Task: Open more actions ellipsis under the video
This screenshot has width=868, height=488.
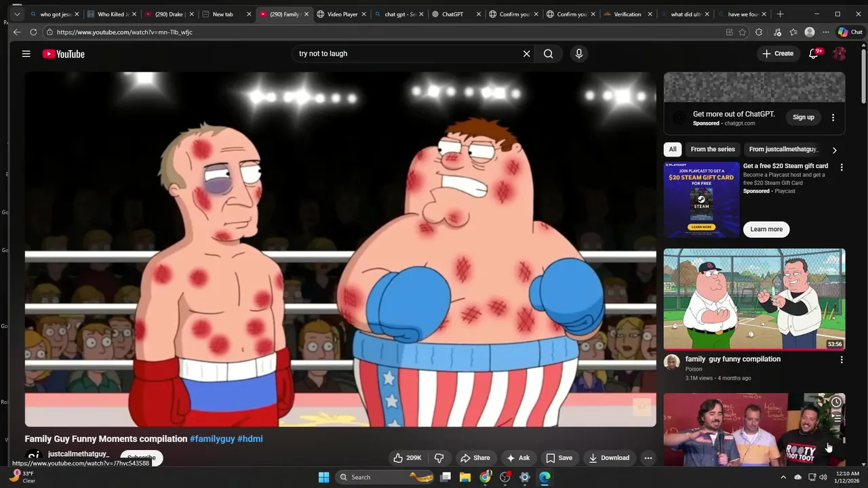Action: pos(648,457)
